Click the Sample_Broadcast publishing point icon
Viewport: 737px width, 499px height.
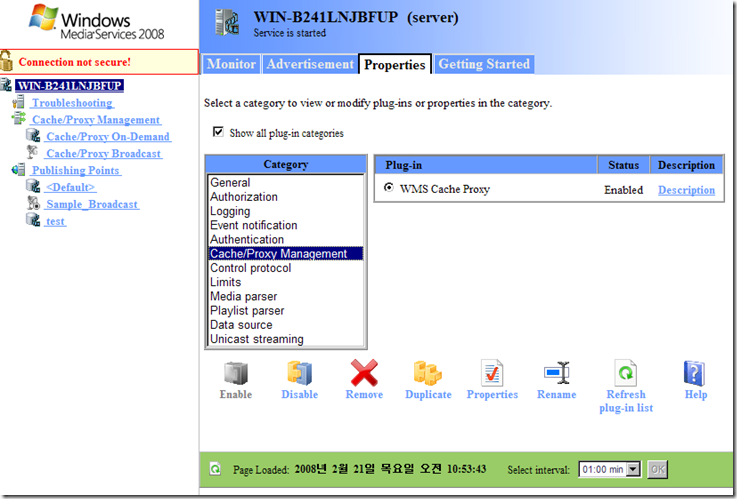(33, 203)
